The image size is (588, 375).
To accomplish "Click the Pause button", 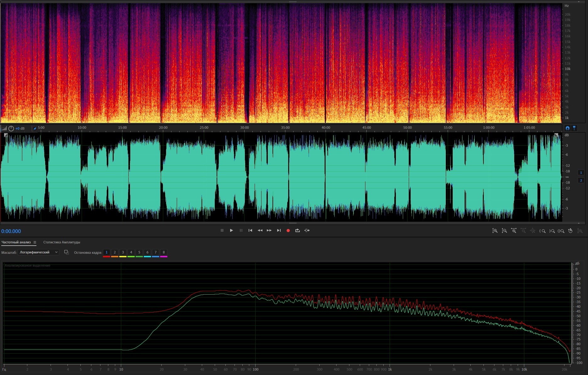I will tap(241, 231).
